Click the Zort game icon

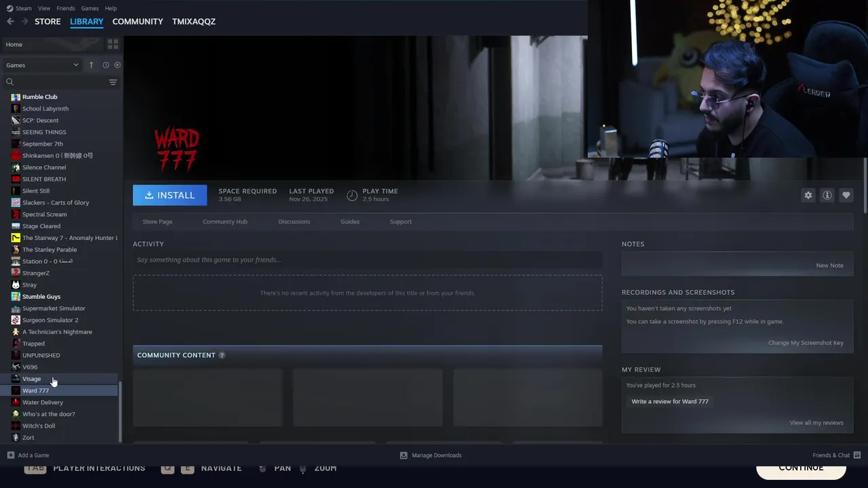click(16, 438)
